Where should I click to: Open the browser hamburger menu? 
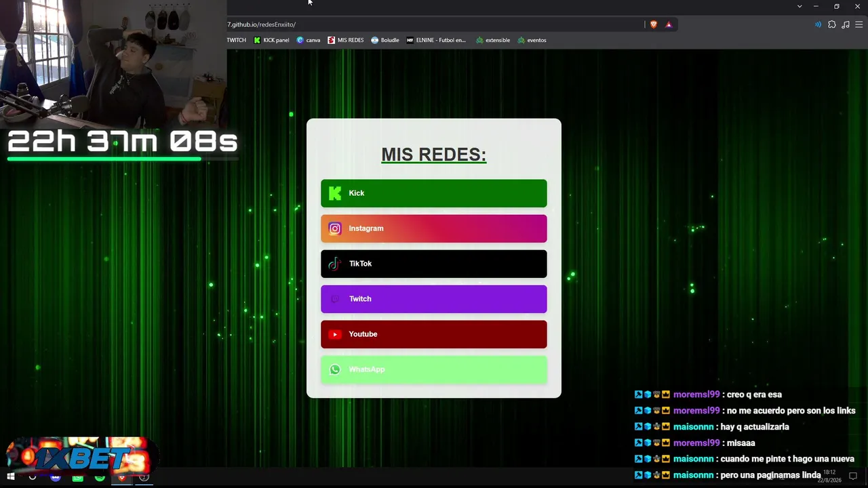click(859, 24)
